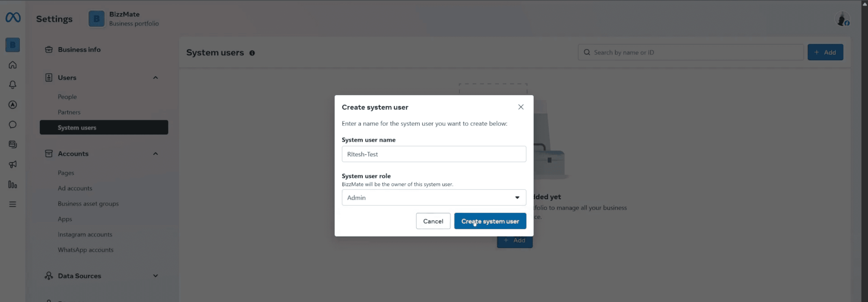
Task: Open notifications via the bell icon
Action: pos(12,85)
